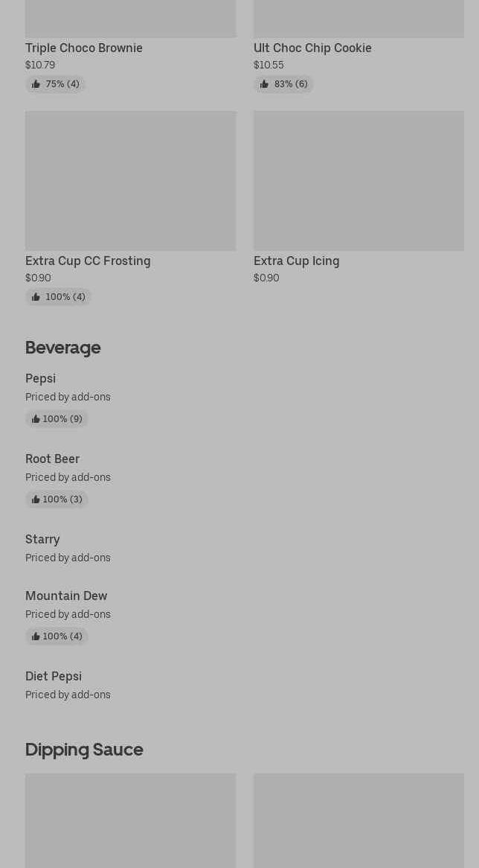
Task: Click thumbs-up icon under Extra Cup CC Frosting
Action: click(x=36, y=297)
